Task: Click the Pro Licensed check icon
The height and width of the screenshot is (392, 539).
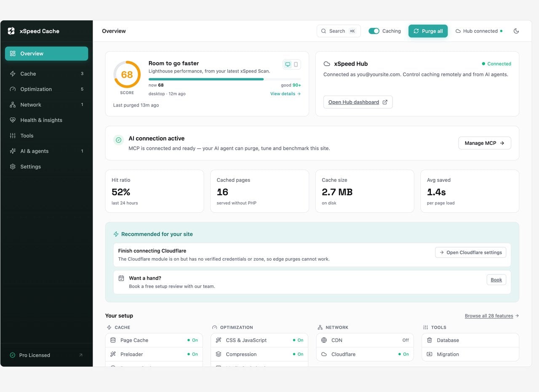Action: tap(13, 355)
